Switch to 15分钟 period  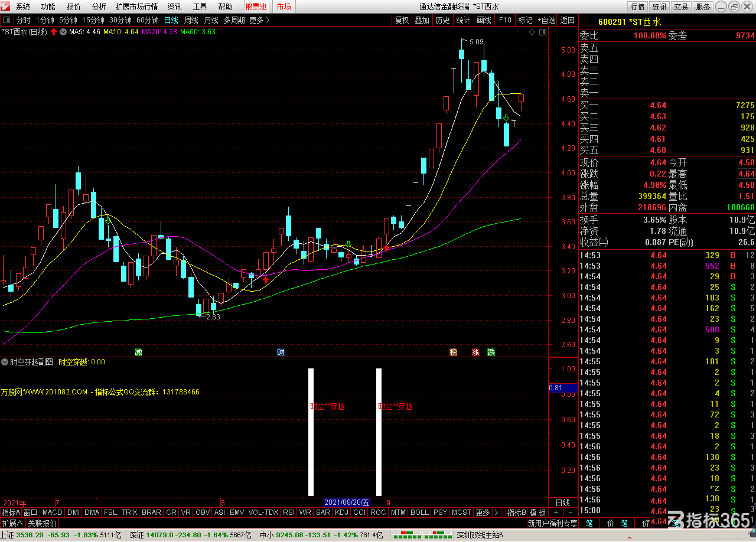point(93,20)
